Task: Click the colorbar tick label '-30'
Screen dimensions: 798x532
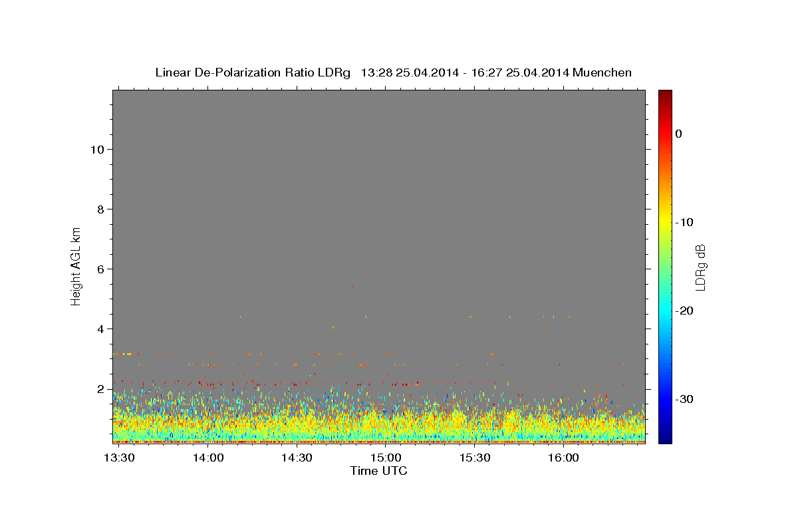Action: (685, 399)
